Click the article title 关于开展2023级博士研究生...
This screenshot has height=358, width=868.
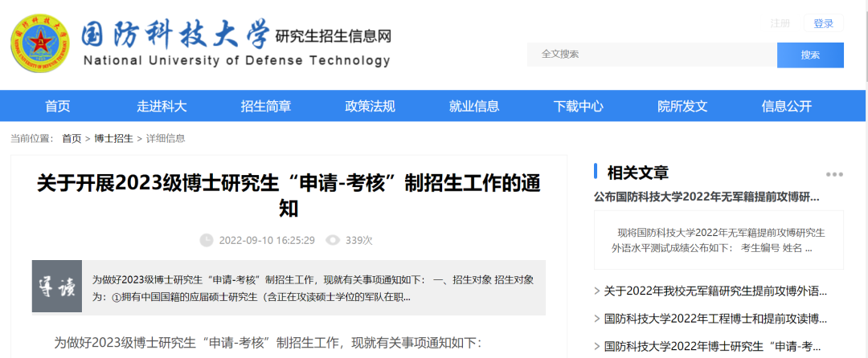coord(289,196)
